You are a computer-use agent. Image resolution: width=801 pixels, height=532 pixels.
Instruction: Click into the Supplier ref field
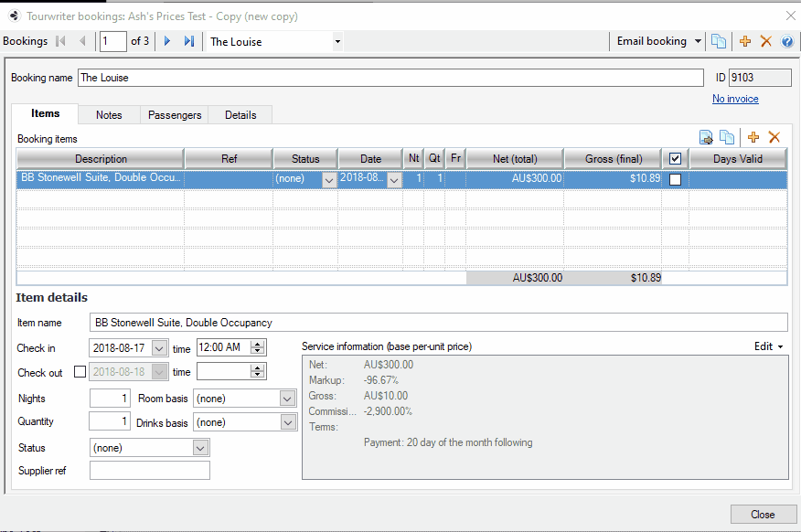pos(150,471)
